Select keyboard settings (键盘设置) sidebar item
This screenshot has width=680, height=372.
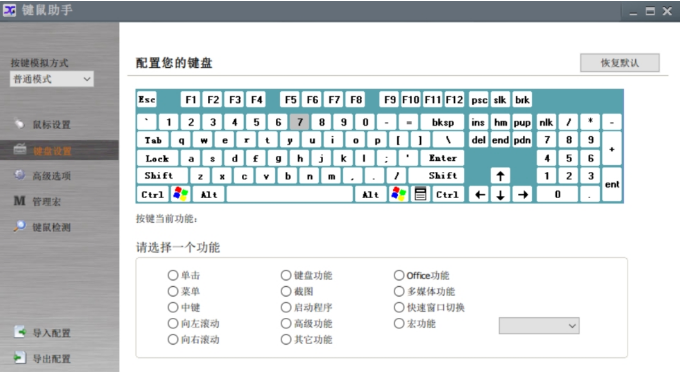pos(59,150)
